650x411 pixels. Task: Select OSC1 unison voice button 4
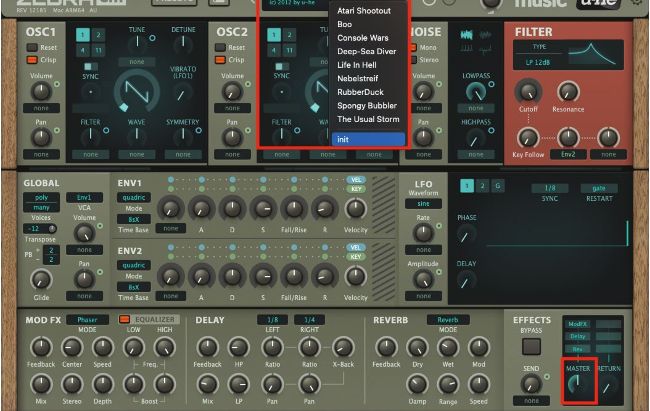click(82, 51)
